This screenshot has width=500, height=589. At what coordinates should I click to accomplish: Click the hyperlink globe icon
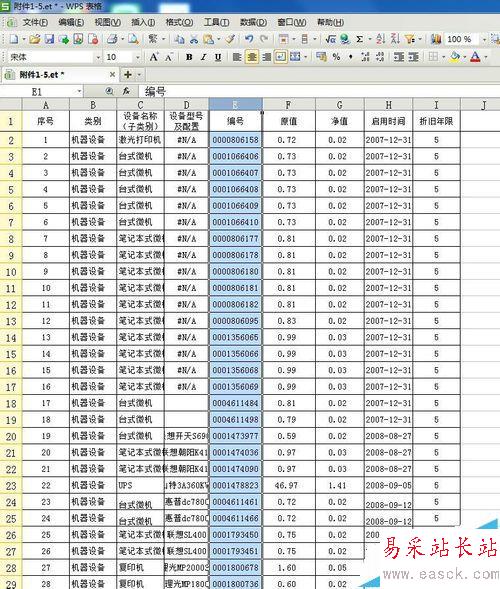(x=345, y=39)
